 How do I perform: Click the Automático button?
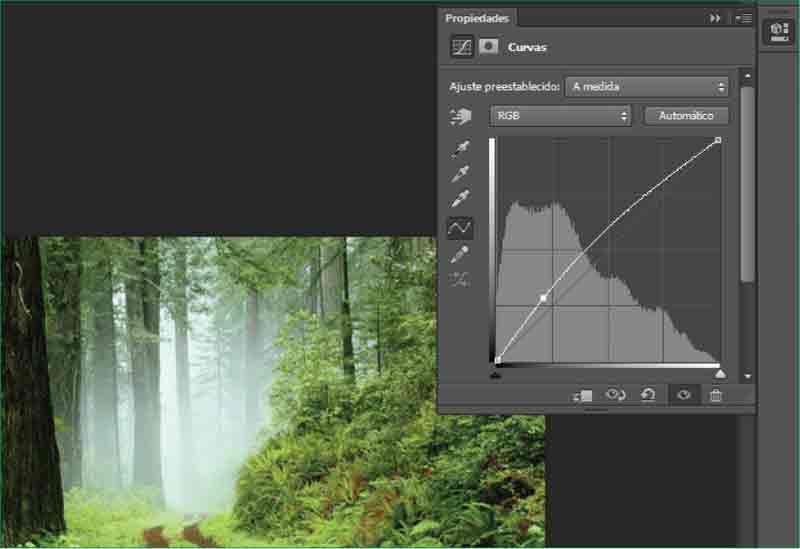[686, 116]
